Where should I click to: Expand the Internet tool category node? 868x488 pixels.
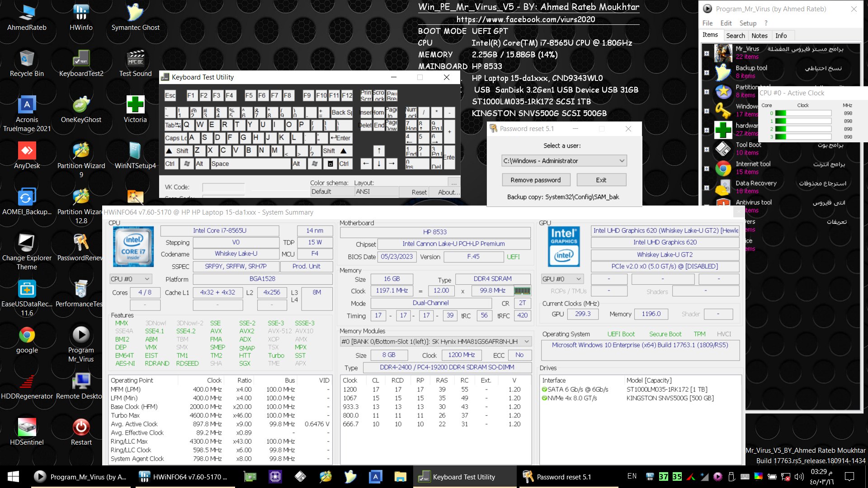(x=707, y=169)
